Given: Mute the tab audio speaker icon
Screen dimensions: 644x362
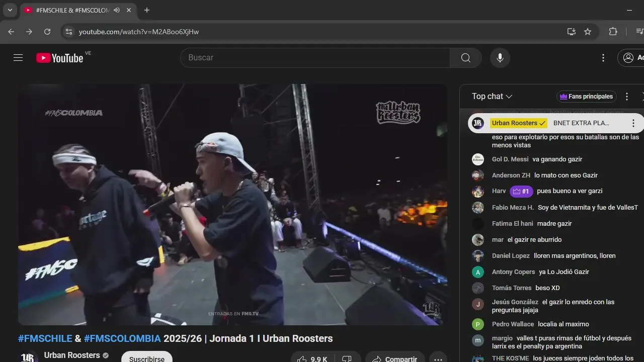Looking at the screenshot, I should 117,10.
